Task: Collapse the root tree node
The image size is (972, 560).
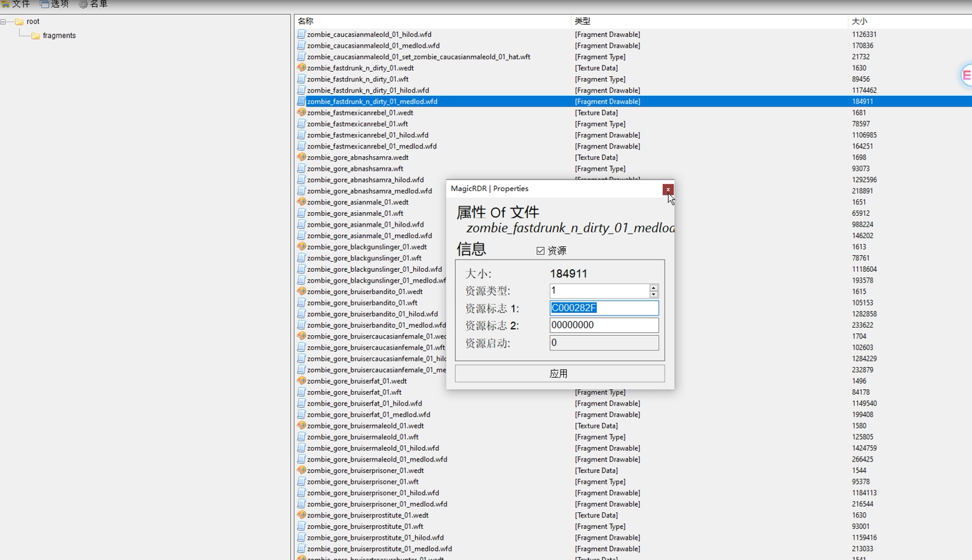Action: [4, 22]
